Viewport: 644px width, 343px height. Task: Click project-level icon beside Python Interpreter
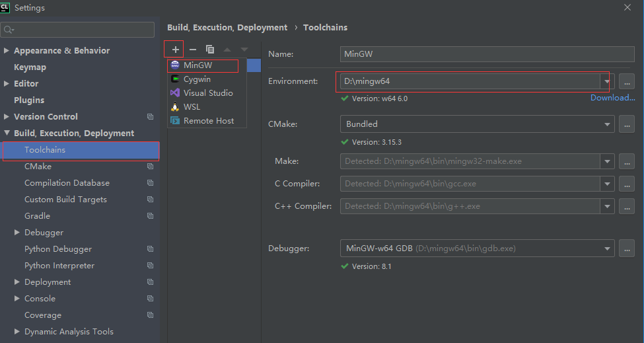point(151,266)
